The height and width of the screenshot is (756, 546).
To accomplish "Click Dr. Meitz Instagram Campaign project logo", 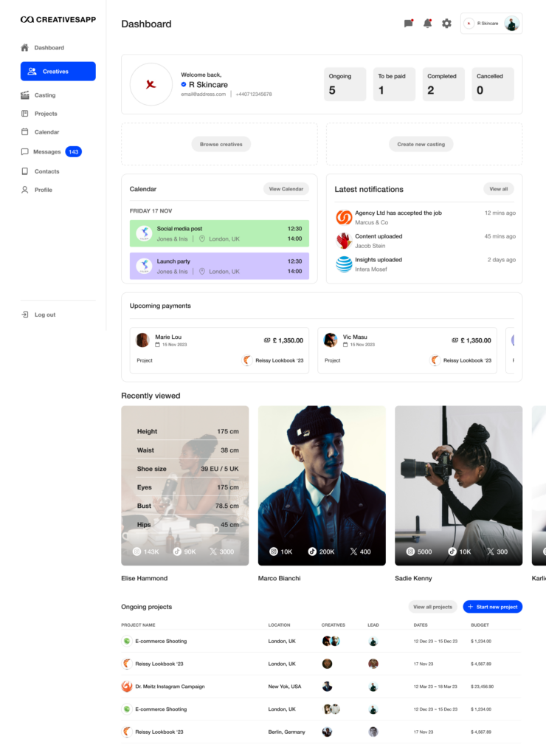I will 127,687.
